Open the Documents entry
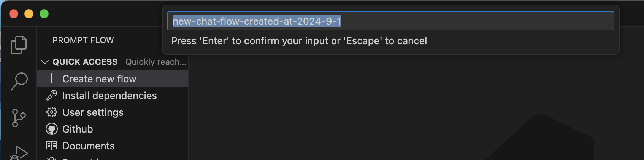Viewport: 644px width, 160px height. 88,146
